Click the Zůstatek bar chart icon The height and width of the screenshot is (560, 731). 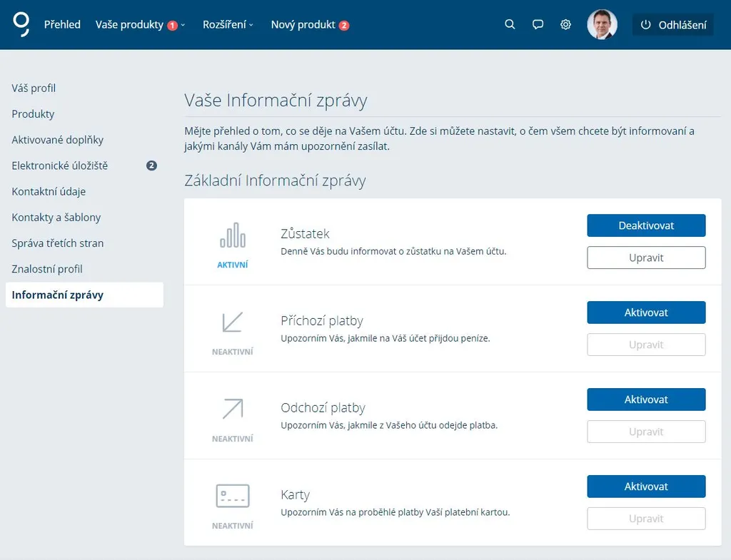point(233,235)
